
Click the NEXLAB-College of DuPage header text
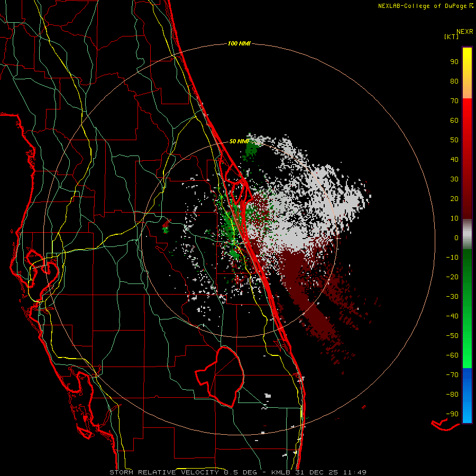tap(425, 6)
